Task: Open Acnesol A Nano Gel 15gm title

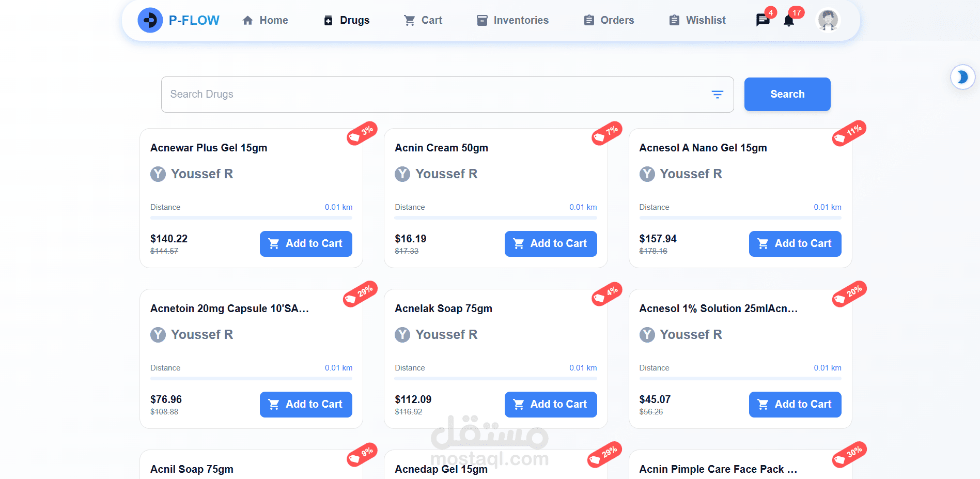Action: click(703, 148)
